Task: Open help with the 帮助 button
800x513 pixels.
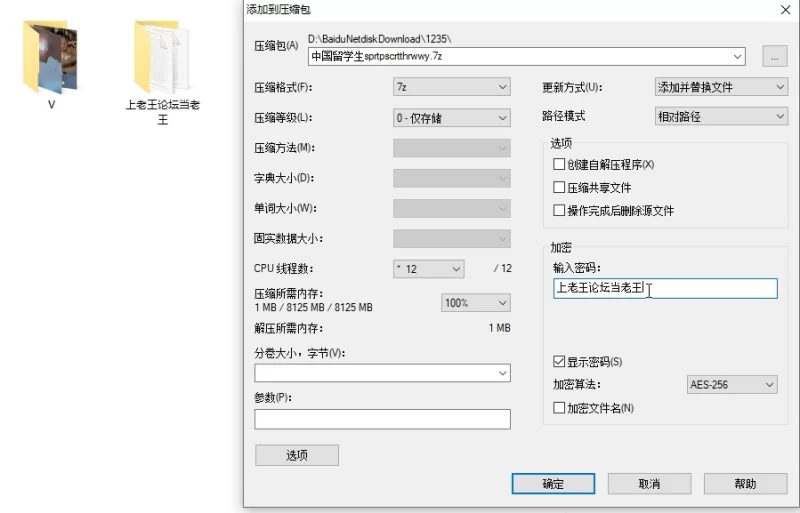Action: point(745,483)
